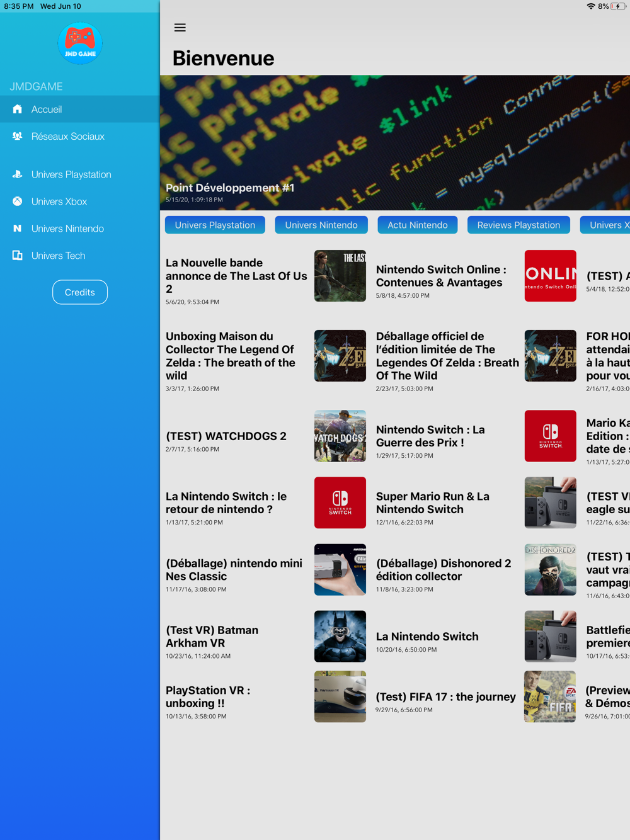630x840 pixels.
Task: Open 'Super Mario Run & La Nintendo Switch'
Action: 433,502
